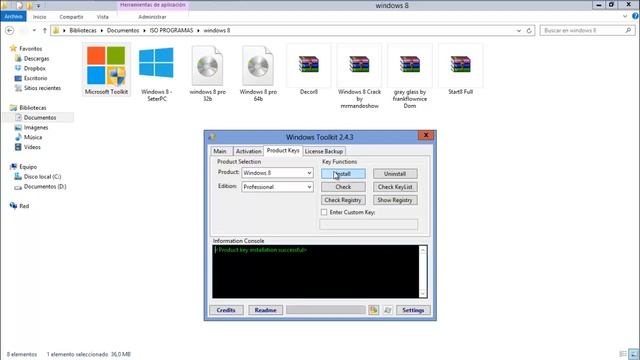The width and height of the screenshot is (640, 360).
Task: Open the Compartir ribbon tab
Action: click(x=71, y=17)
